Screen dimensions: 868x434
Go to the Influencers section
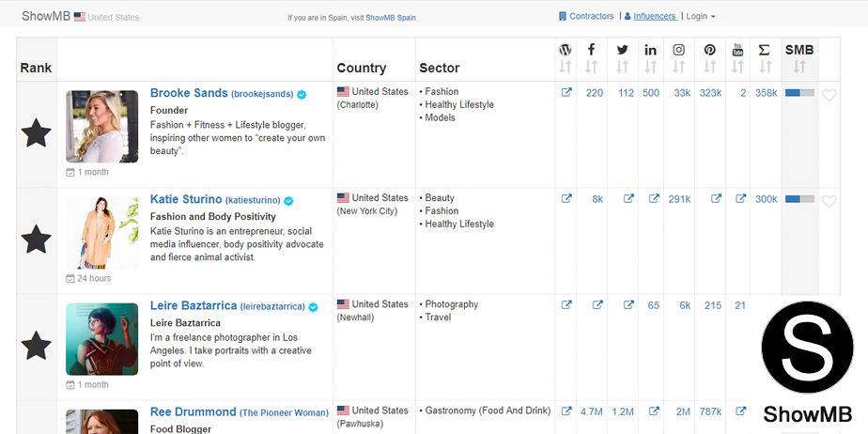pos(650,17)
